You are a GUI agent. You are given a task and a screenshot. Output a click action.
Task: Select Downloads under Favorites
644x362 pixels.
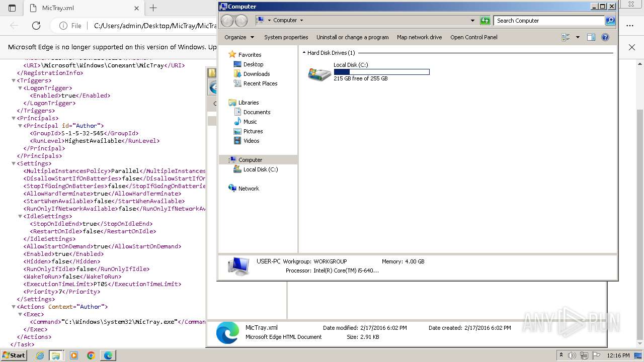coord(257,74)
